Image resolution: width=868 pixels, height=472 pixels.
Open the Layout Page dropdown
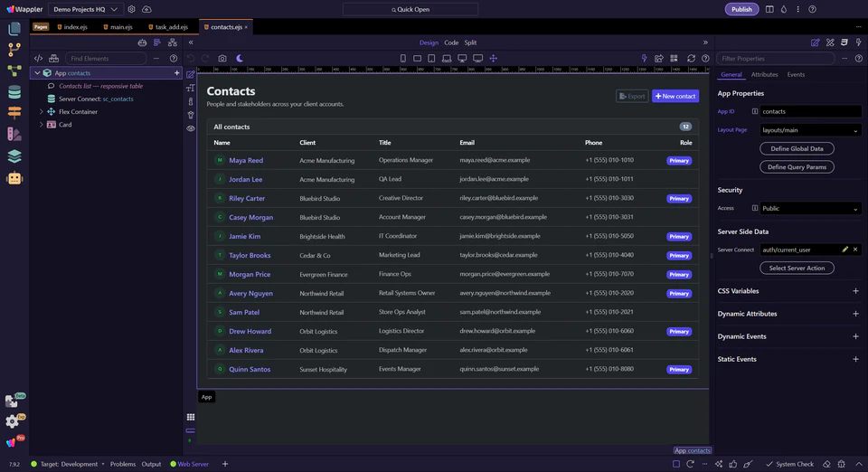tap(810, 130)
